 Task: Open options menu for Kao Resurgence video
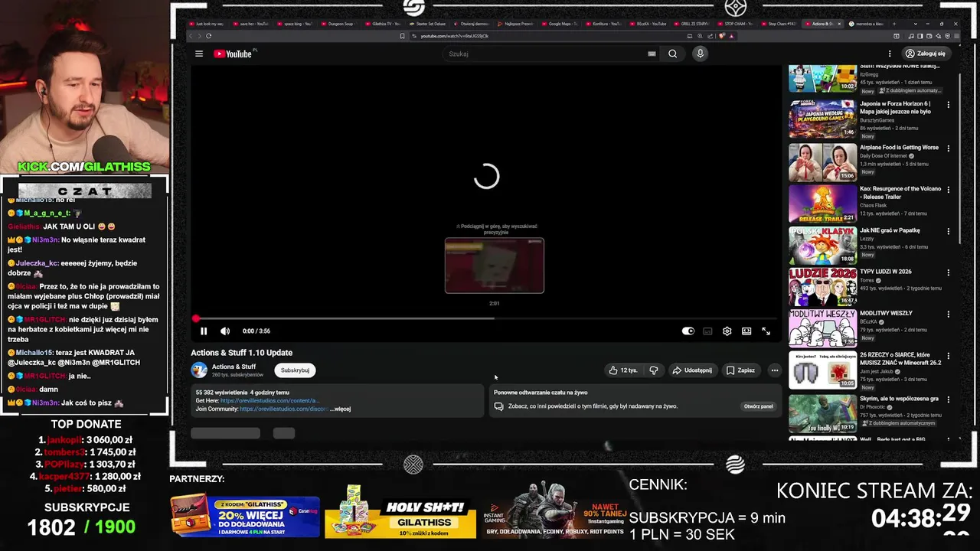[x=948, y=190]
